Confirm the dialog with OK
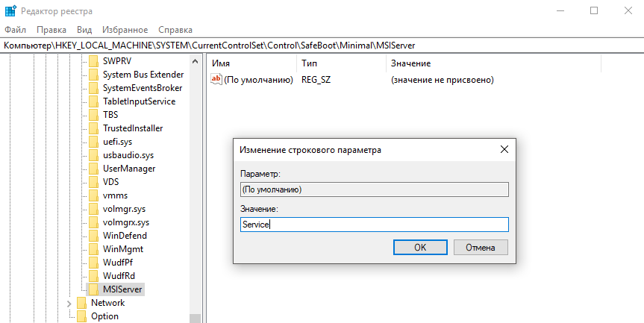 (420, 247)
